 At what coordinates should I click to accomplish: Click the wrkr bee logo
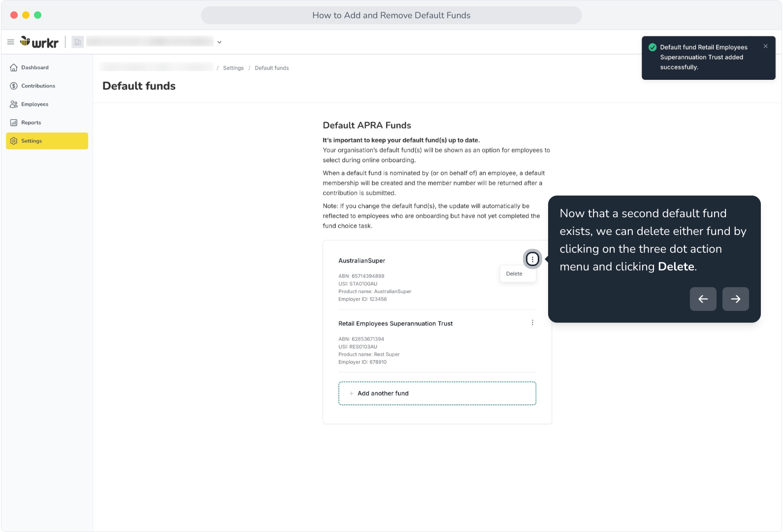coord(39,42)
